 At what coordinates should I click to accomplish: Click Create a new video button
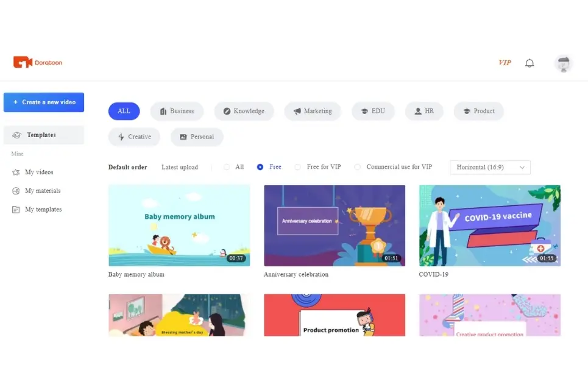pos(44,102)
